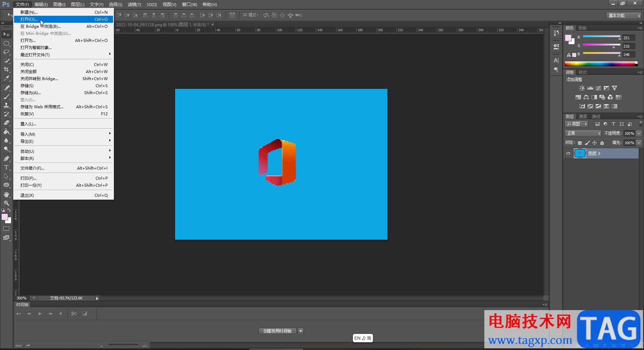Screen dimensions: 644x350
Task: Toggle smart object layers filter
Action: pyautogui.click(x=630, y=124)
